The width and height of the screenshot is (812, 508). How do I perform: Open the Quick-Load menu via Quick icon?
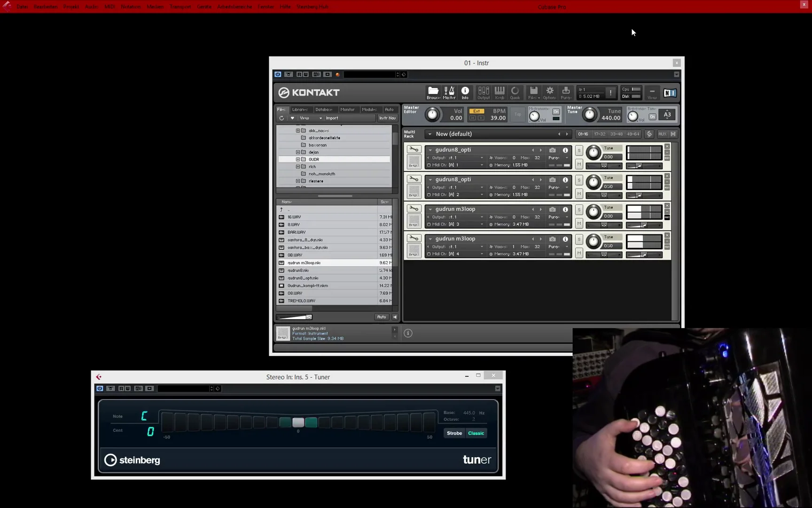[515, 92]
